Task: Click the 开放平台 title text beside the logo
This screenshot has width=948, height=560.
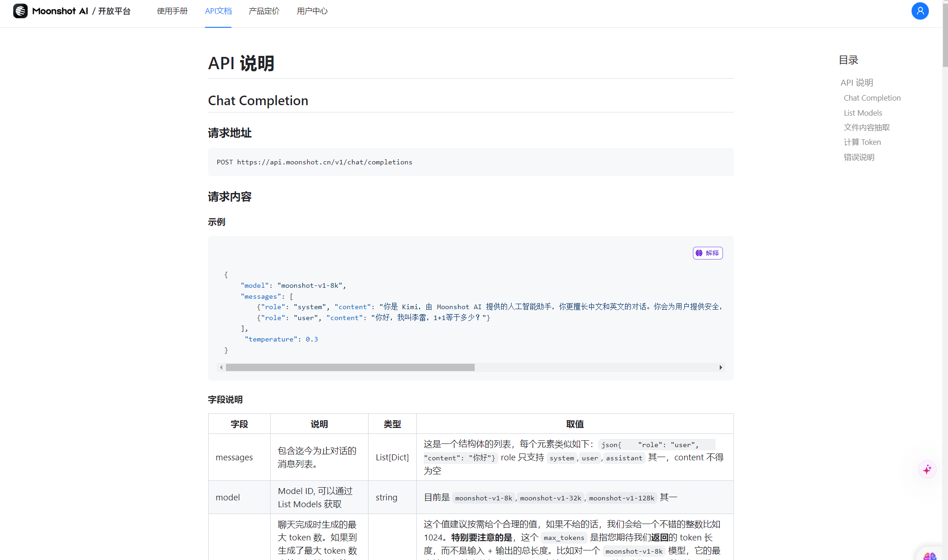Action: (x=114, y=11)
